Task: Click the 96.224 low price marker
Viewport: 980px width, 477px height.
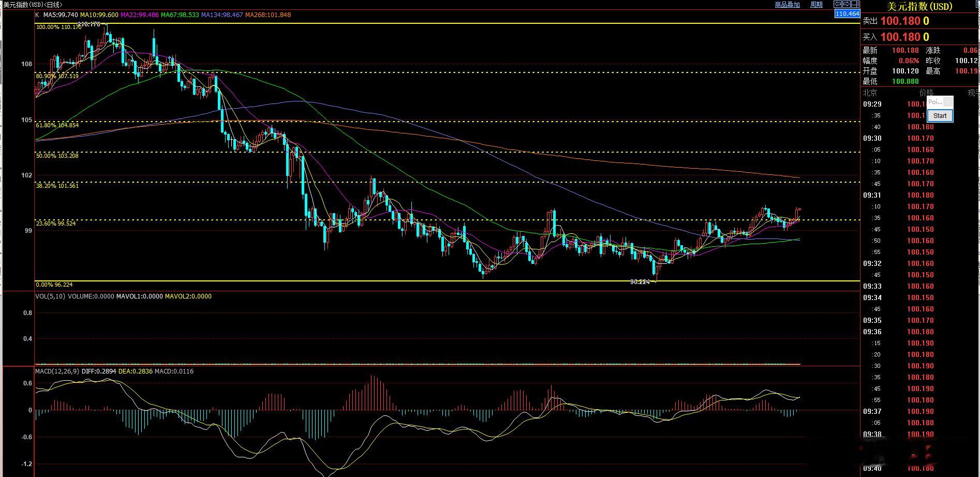Action: point(640,282)
